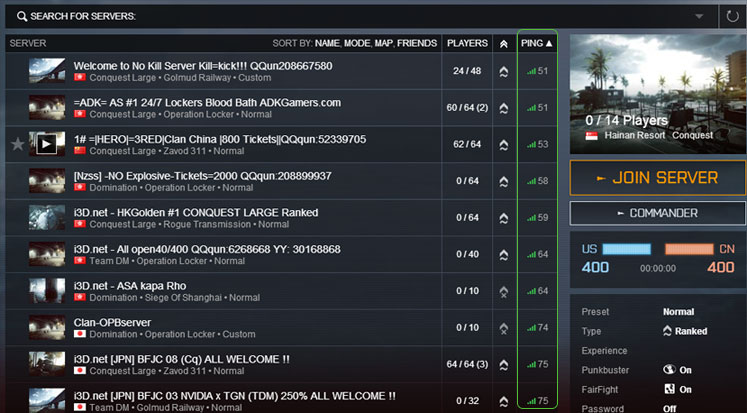Click Preset Normal value

click(678, 312)
